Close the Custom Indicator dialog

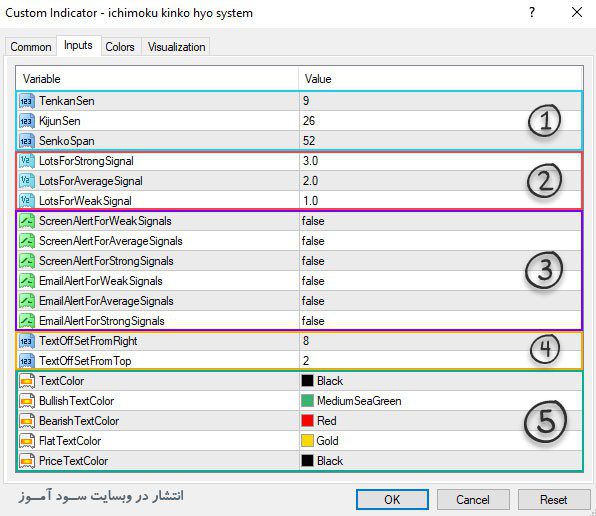point(577,13)
